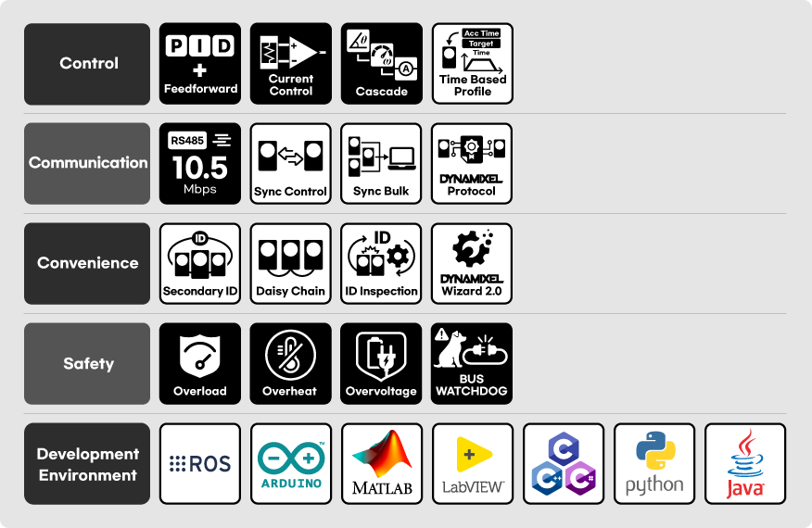Click the Sync Control icon
The height and width of the screenshot is (528, 812).
click(290, 164)
